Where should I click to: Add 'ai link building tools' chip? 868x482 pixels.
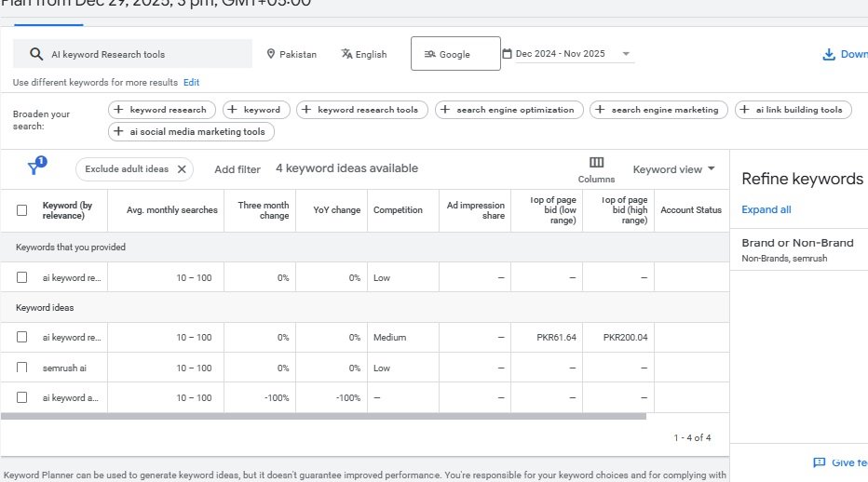pos(793,110)
